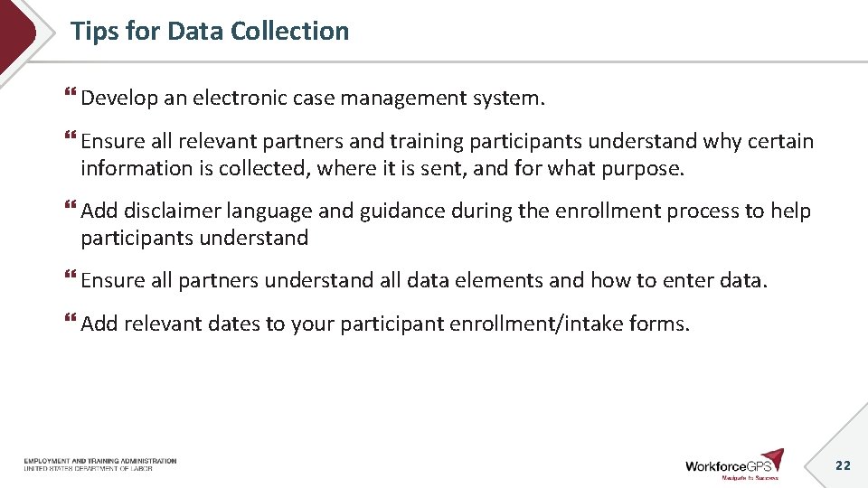Viewport: 868px width, 488px height.
Task: Click the WorkforceGPS logo
Action: click(x=734, y=465)
